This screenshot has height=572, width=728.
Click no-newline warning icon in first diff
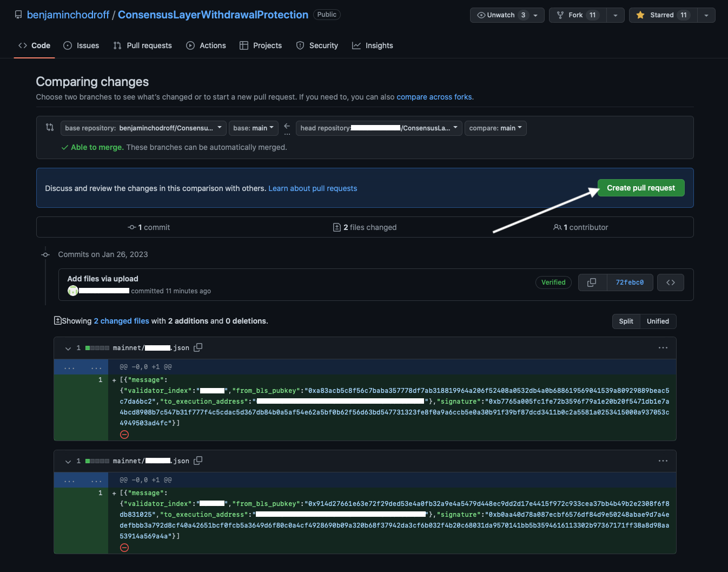coord(124,435)
